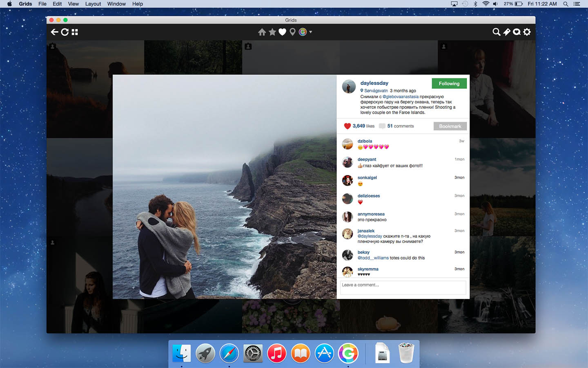The width and height of the screenshot is (588, 368).
Task: Click the back arrow in toolbar
Action: pyautogui.click(x=54, y=32)
